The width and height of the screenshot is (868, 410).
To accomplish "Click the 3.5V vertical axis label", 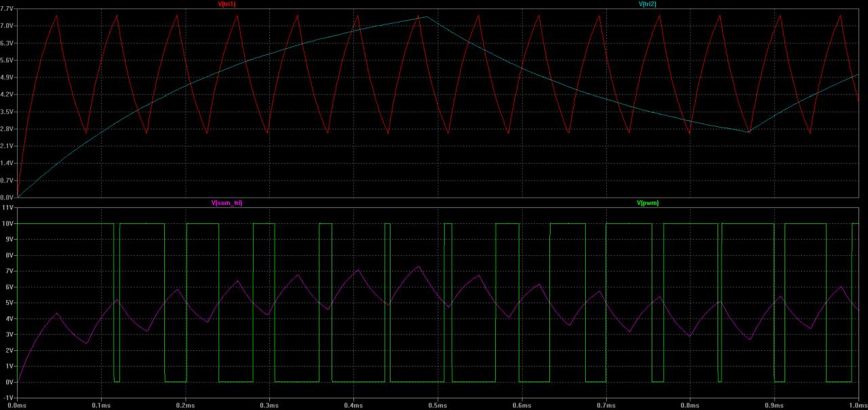I will point(7,111).
